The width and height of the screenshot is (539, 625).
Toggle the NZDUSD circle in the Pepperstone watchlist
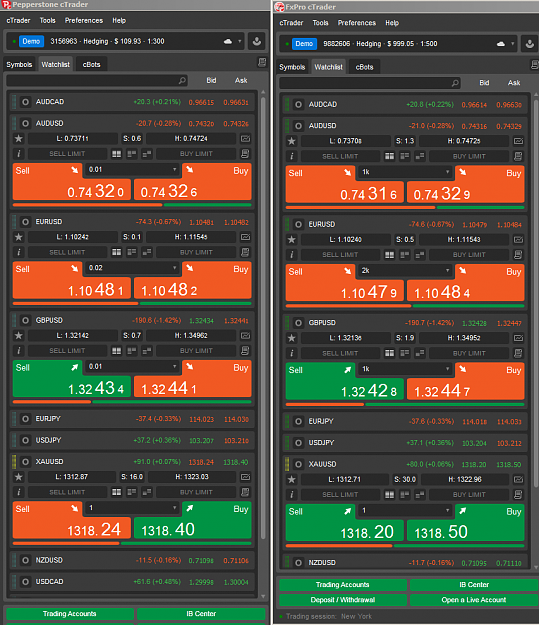point(26,560)
